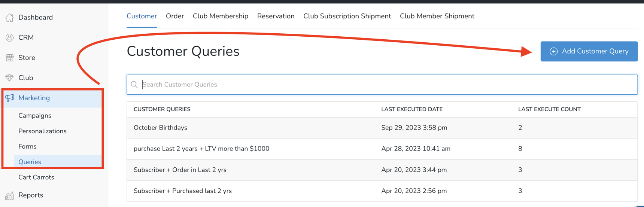644x207 pixels.
Task: Click the Reports bar chart icon
Action: point(10,195)
